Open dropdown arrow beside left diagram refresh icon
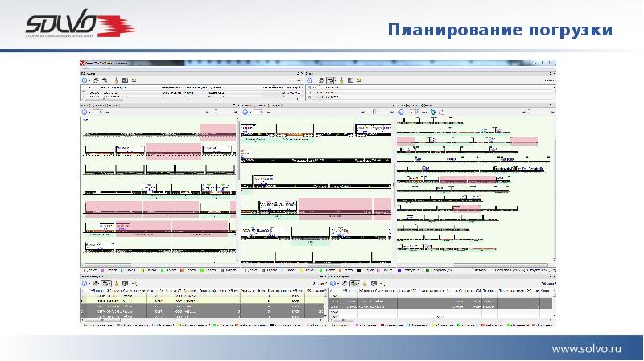The width and height of the screenshot is (644, 361). pos(89,113)
